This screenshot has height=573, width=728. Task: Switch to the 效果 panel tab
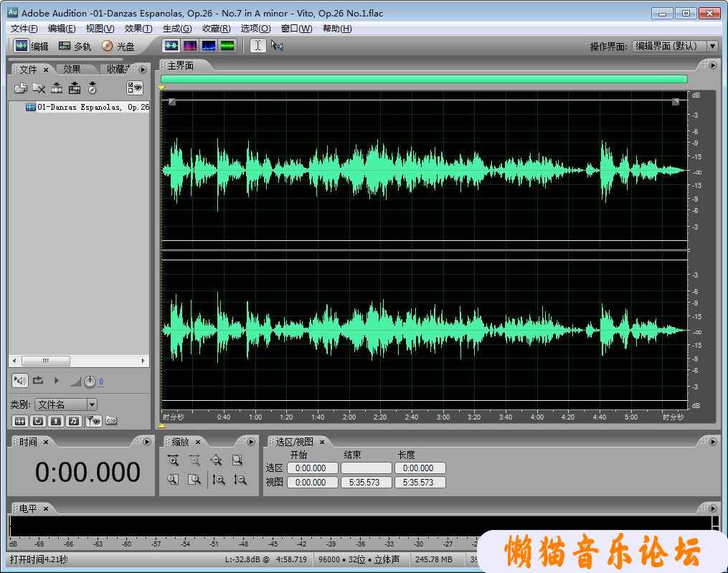[72, 69]
